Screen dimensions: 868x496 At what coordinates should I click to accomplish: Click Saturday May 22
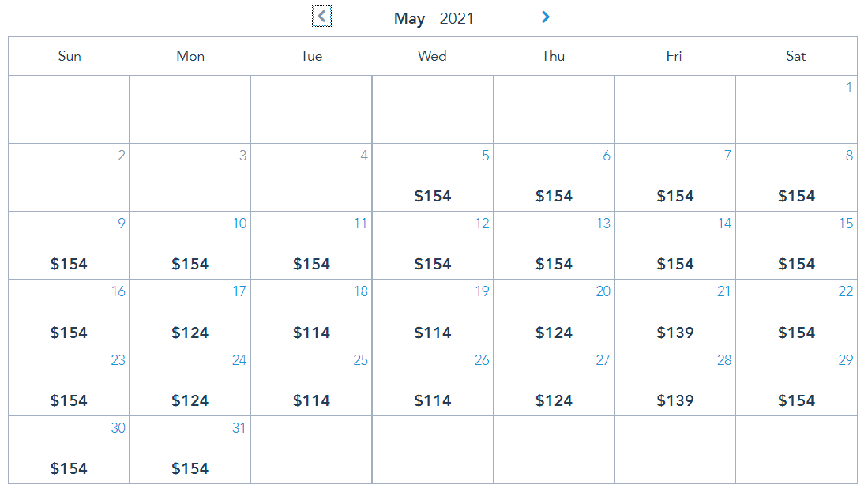[796, 314]
